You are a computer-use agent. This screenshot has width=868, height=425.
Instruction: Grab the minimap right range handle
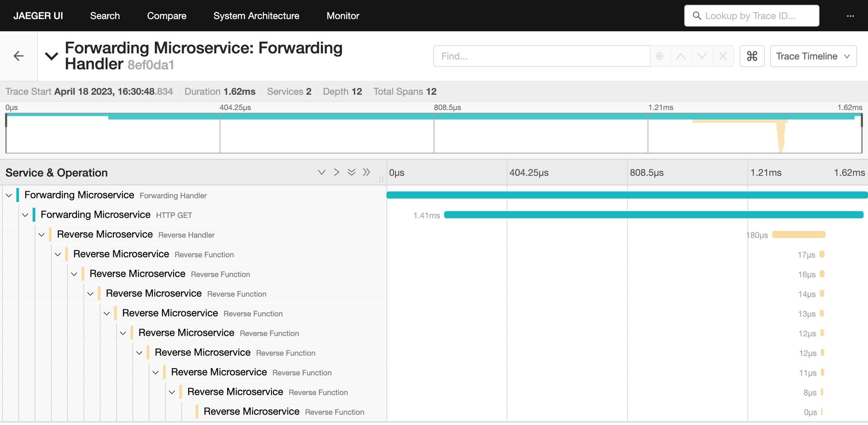click(862, 120)
